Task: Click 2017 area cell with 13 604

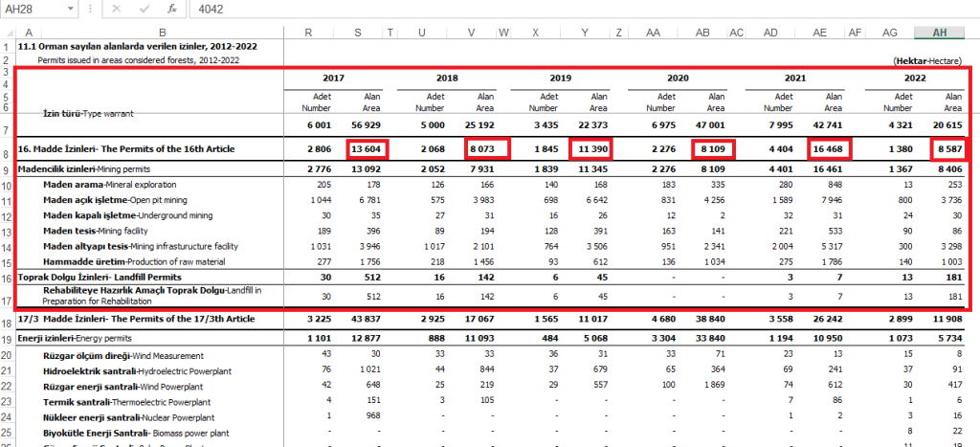Action: (367, 150)
